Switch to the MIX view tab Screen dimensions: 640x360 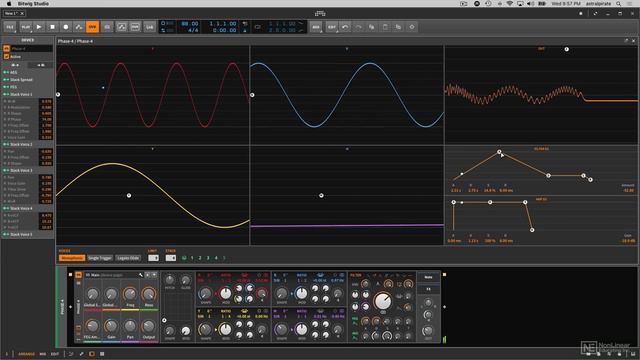pyautogui.click(x=43, y=354)
